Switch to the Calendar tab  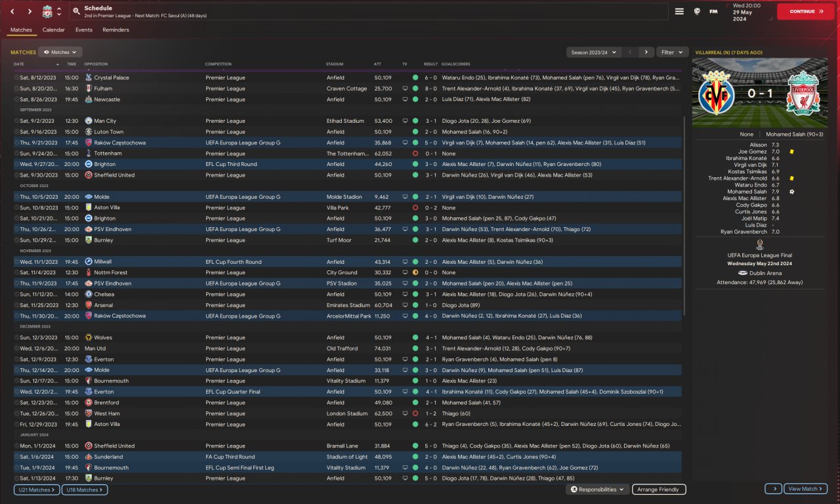pos(54,30)
